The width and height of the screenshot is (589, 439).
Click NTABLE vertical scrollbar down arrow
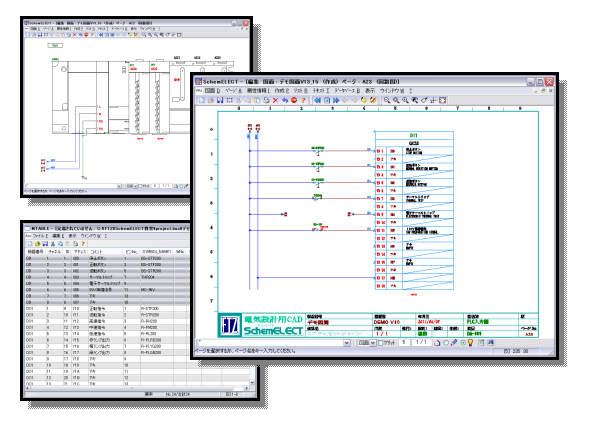(252, 382)
